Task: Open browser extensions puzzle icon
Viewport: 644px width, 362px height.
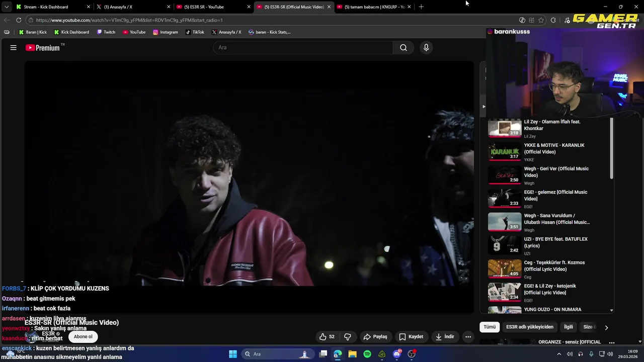Action: point(553,20)
